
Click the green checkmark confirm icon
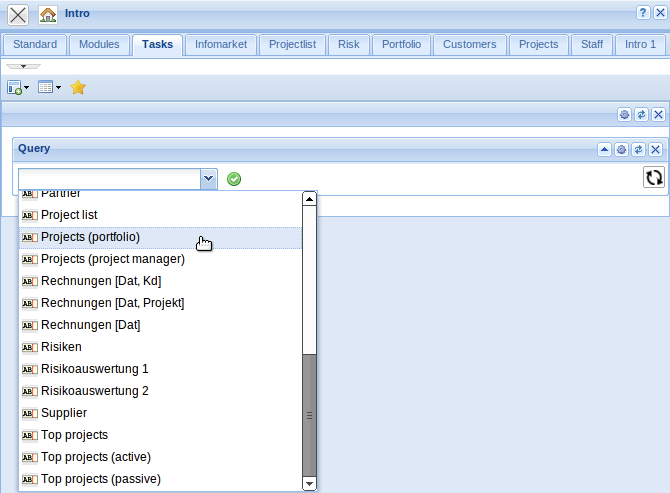234,179
